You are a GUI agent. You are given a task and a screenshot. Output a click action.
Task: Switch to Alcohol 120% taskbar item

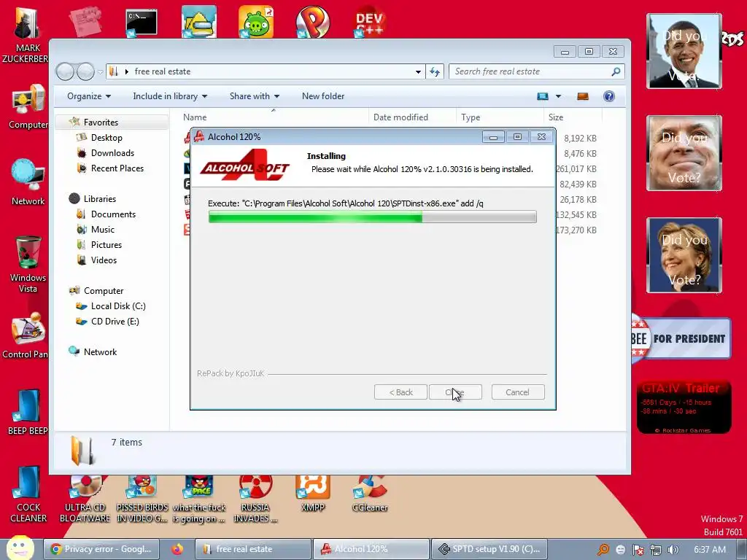point(371,549)
